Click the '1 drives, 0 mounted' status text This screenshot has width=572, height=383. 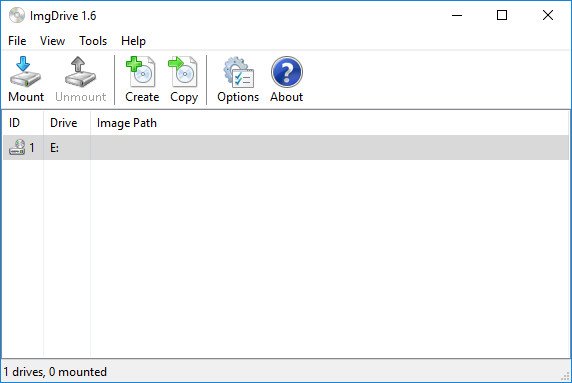[55, 372]
